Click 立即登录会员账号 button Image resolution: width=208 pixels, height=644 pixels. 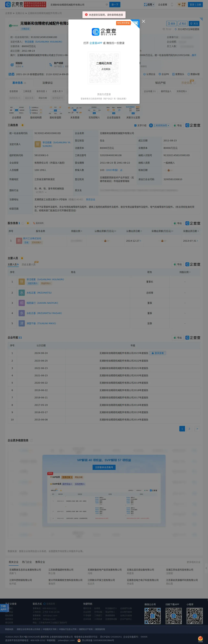pyautogui.click(x=104, y=467)
